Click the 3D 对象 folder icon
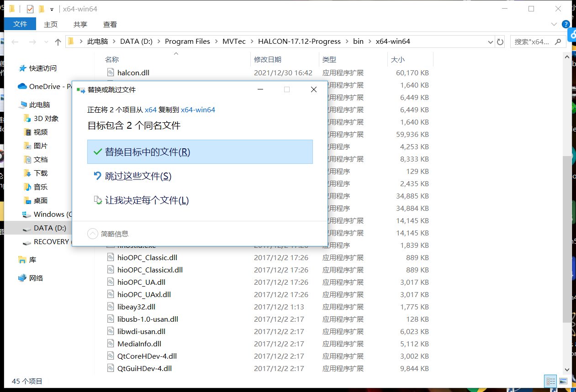 (x=27, y=118)
